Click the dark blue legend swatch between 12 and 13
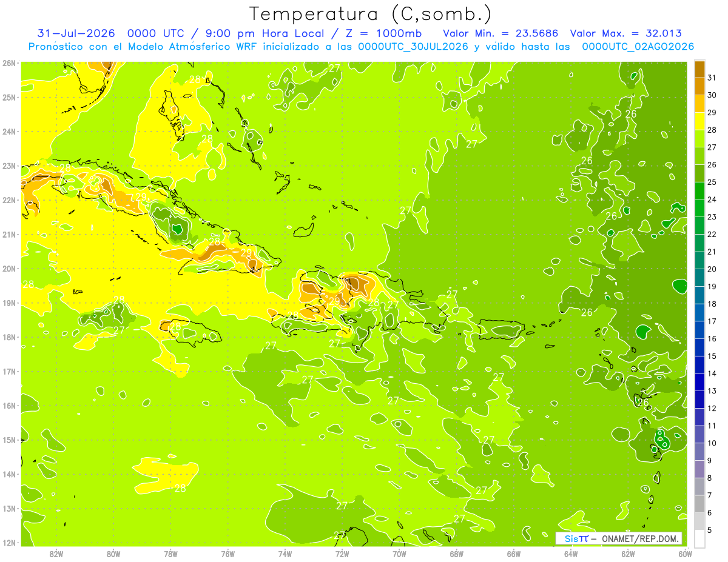The width and height of the screenshot is (728, 562). [x=699, y=400]
